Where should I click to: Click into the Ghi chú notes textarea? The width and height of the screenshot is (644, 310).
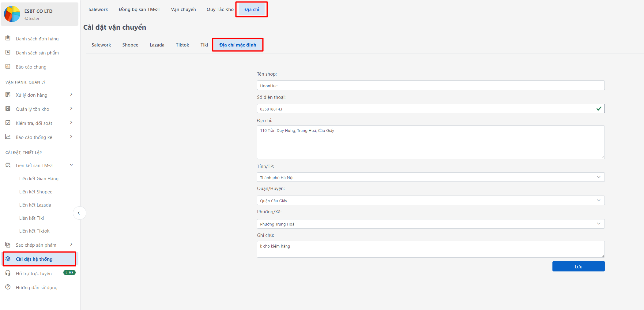pyautogui.click(x=430, y=249)
